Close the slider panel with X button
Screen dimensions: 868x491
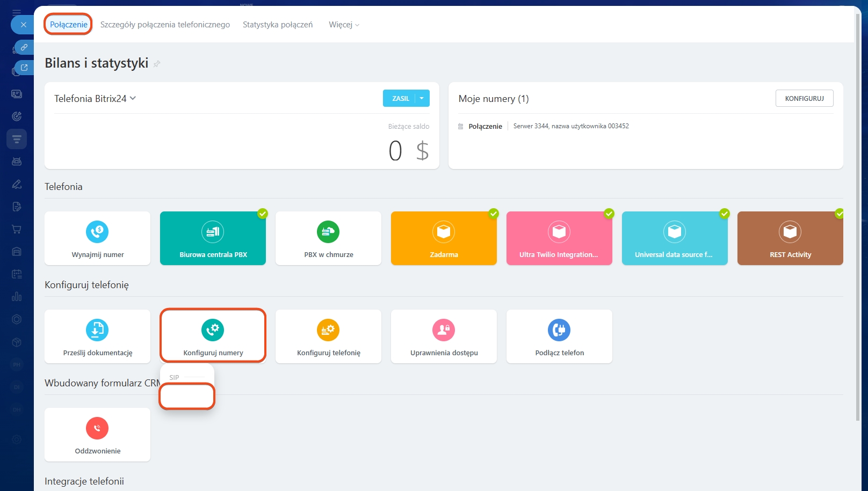coord(23,25)
